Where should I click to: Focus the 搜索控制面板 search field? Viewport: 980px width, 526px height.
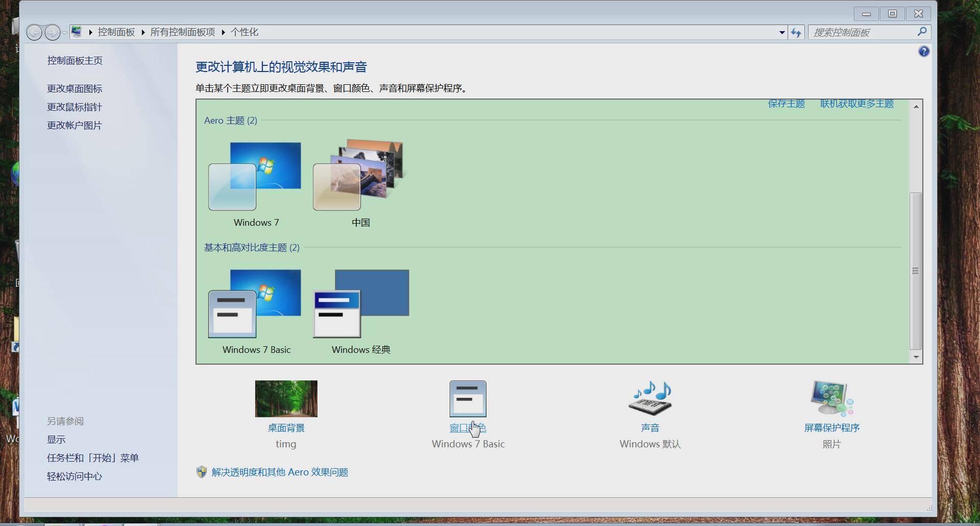(x=870, y=32)
